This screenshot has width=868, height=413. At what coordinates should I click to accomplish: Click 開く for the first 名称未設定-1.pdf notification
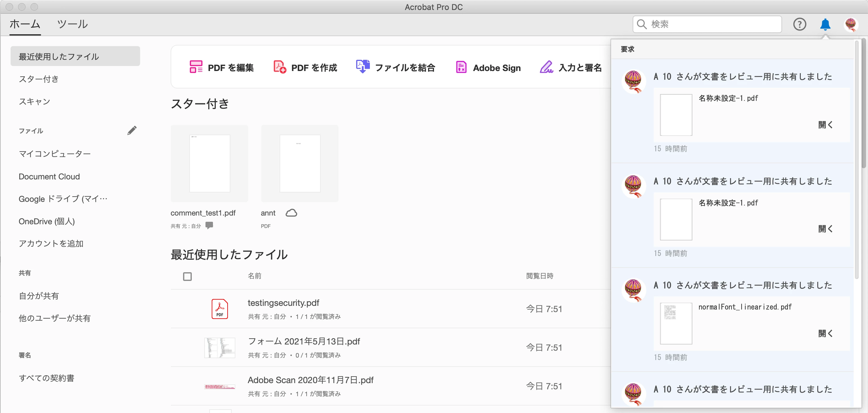pos(825,125)
